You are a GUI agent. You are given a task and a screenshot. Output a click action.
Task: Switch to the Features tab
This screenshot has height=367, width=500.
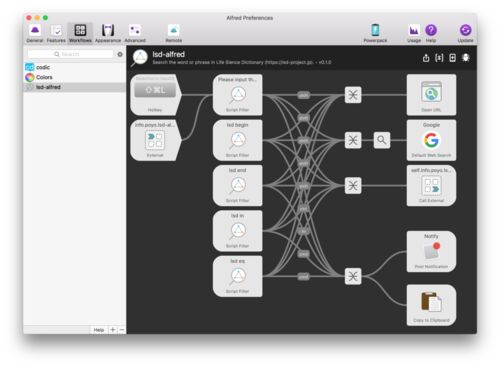[56, 34]
